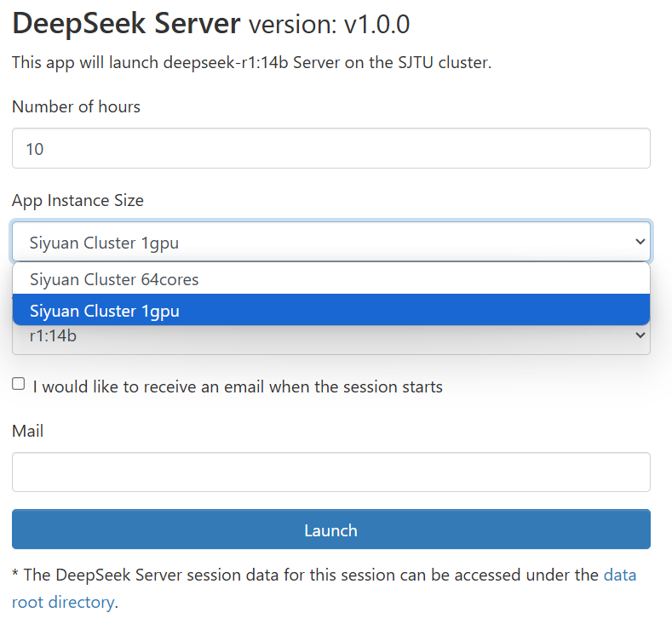This screenshot has height=624, width=672.
Task: Click the 'Mail' label text
Action: point(28,431)
